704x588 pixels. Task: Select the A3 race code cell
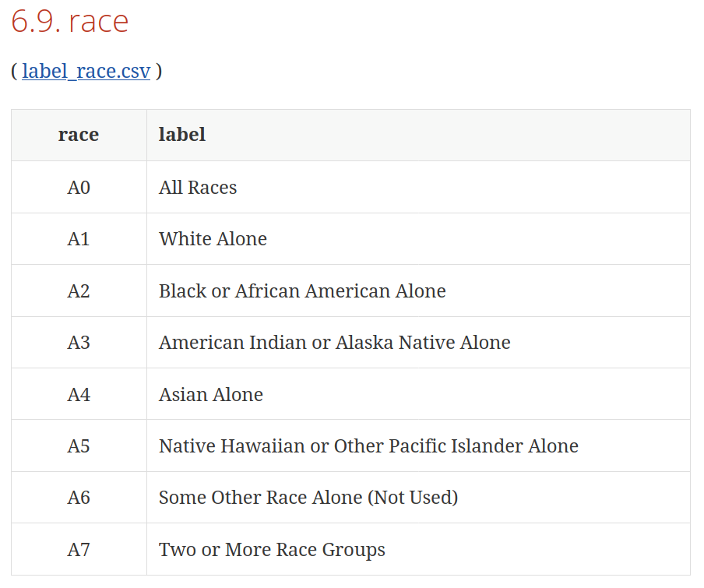click(x=79, y=342)
